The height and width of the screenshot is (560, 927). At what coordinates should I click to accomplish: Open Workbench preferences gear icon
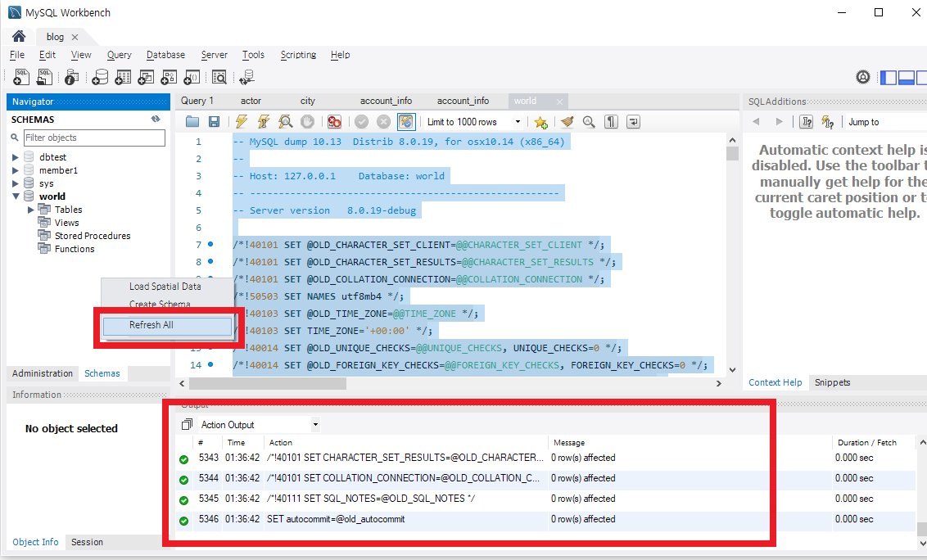tap(863, 77)
